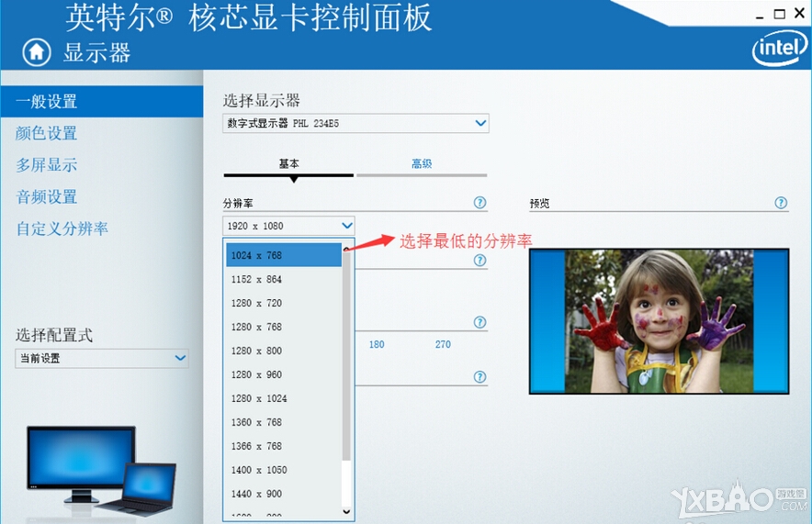Expand the 选择显示器 dropdown
The height and width of the screenshot is (524, 812).
pos(355,123)
